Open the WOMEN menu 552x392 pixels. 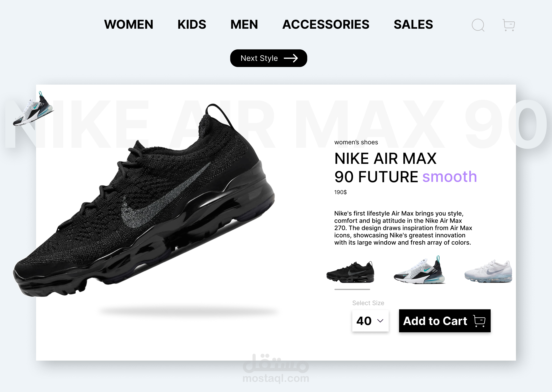coord(129,25)
